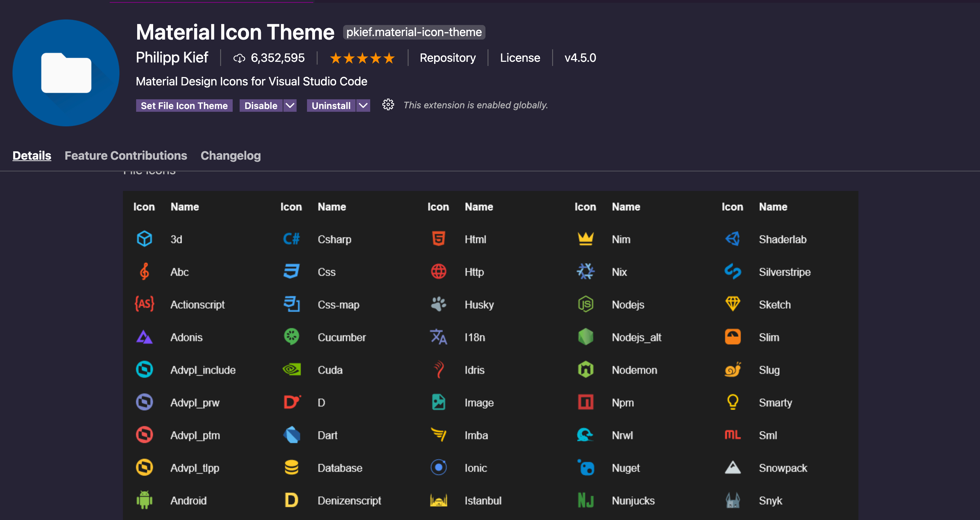Click the Android robot icon
Image resolution: width=980 pixels, height=520 pixels.
(144, 500)
